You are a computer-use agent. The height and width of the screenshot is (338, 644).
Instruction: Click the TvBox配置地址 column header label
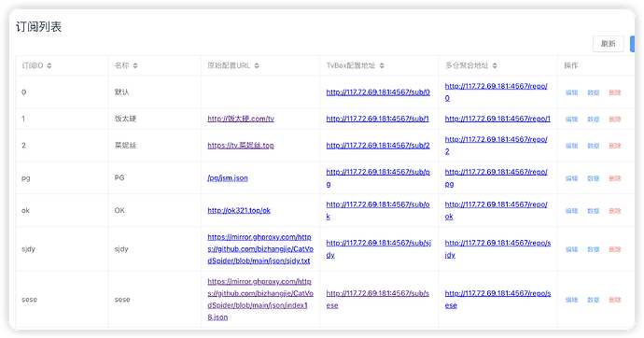coord(351,65)
